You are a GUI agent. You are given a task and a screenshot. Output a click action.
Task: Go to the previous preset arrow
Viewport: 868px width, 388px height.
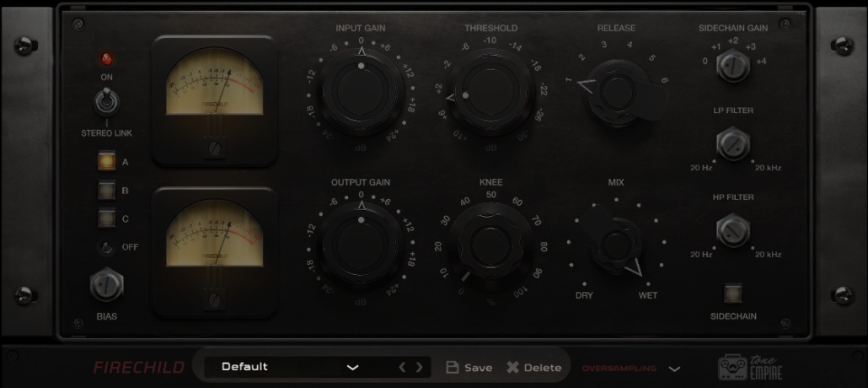[x=402, y=368]
